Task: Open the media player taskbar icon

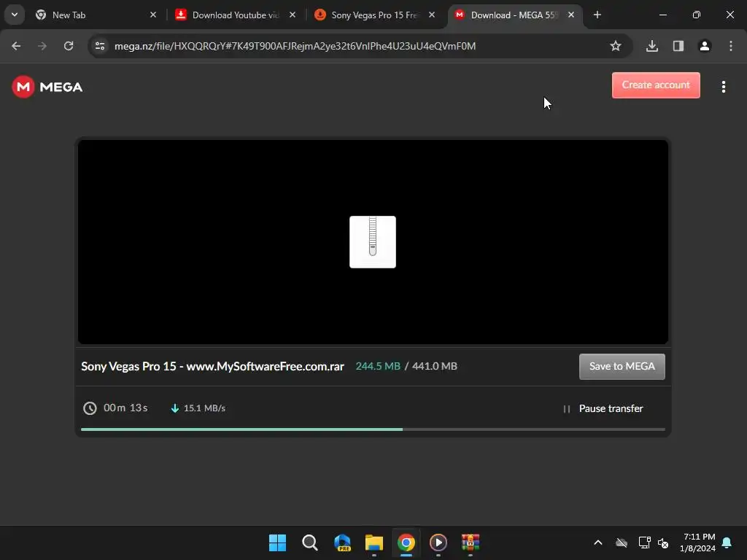Action: click(438, 542)
